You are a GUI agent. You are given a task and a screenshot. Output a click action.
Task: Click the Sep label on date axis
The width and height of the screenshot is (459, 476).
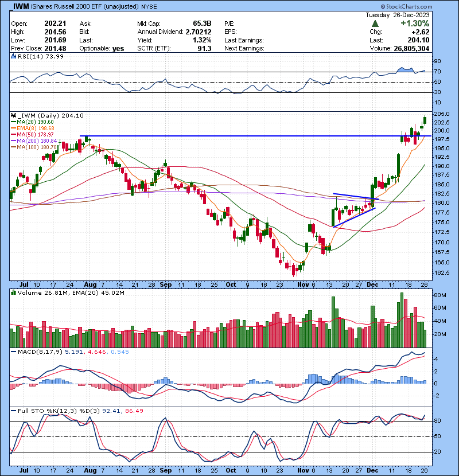click(166, 284)
